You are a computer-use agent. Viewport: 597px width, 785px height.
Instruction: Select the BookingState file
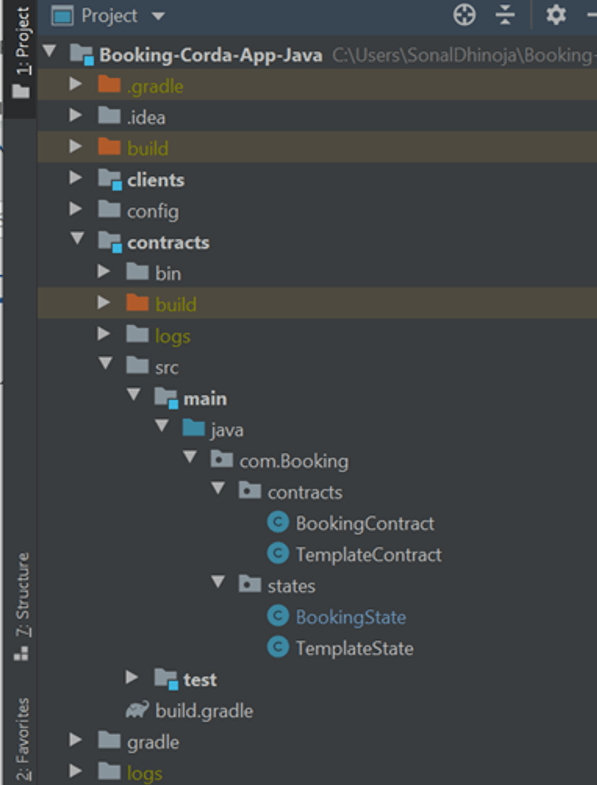point(351,617)
